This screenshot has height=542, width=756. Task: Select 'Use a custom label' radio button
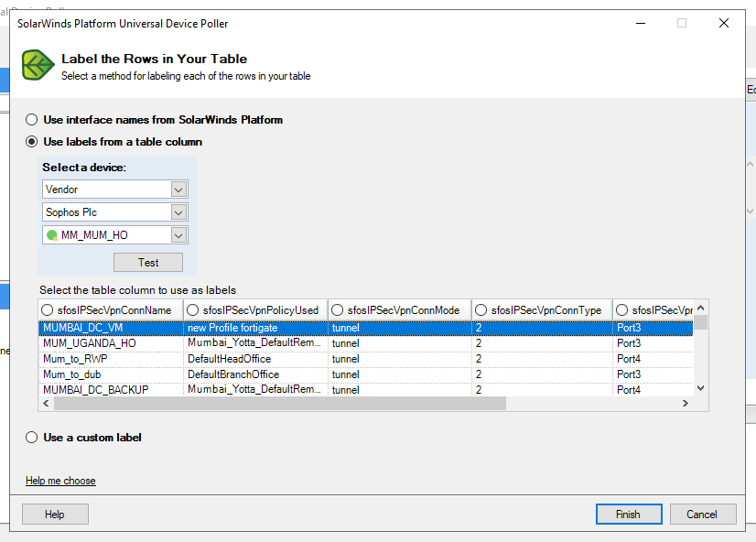pyautogui.click(x=31, y=438)
